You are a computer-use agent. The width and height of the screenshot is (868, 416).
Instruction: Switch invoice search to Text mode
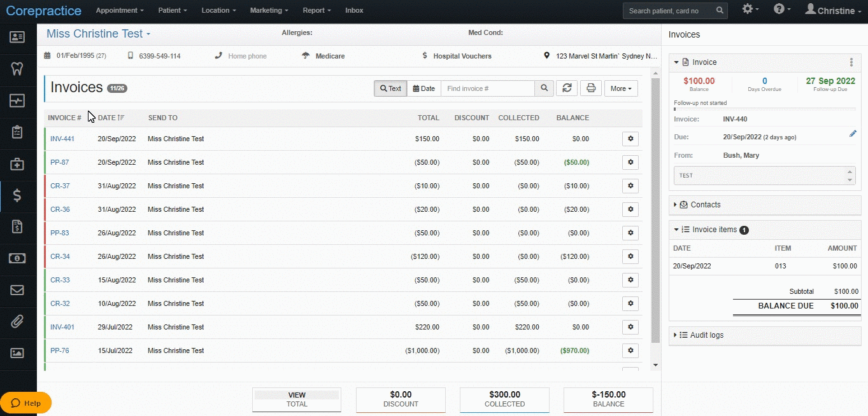pyautogui.click(x=390, y=88)
